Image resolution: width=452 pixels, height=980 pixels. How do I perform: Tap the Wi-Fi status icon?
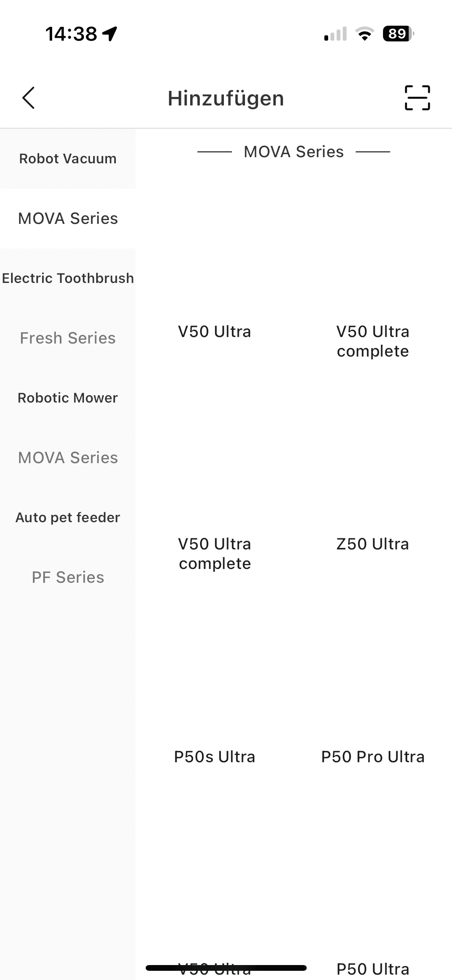[365, 34]
